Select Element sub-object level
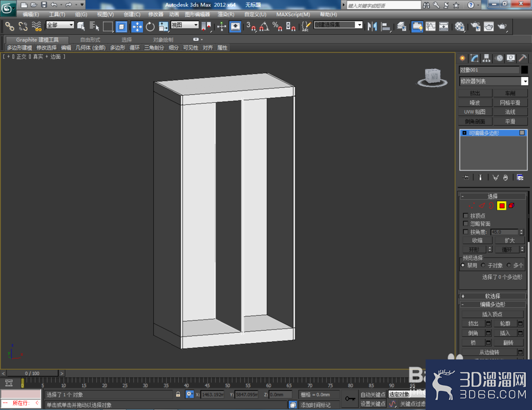 (512, 206)
